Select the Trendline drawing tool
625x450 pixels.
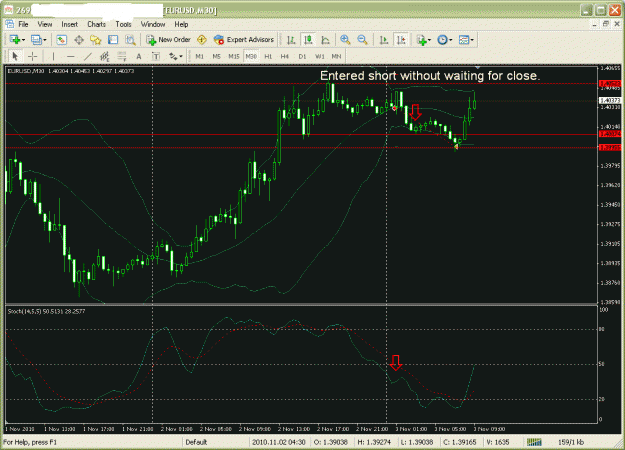pos(88,56)
